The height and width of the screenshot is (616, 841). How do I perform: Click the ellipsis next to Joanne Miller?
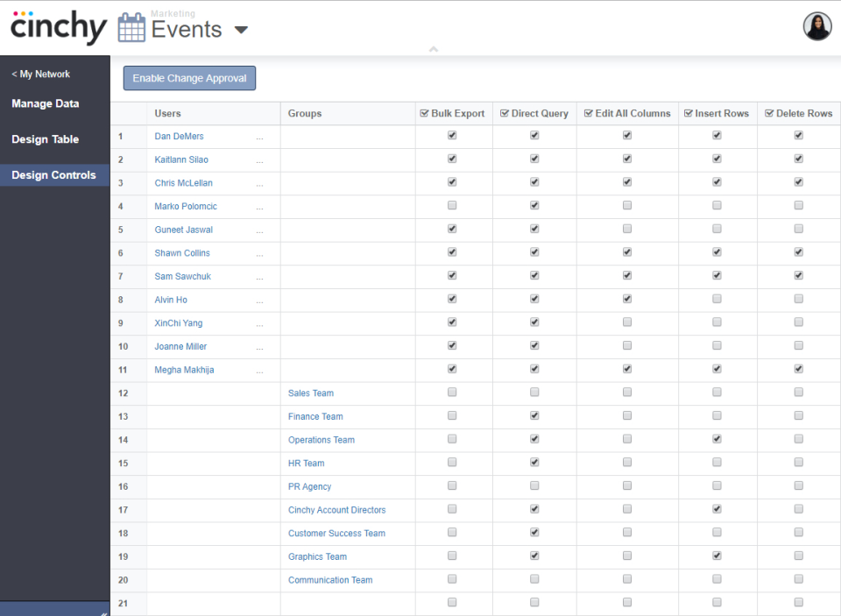[x=259, y=345]
